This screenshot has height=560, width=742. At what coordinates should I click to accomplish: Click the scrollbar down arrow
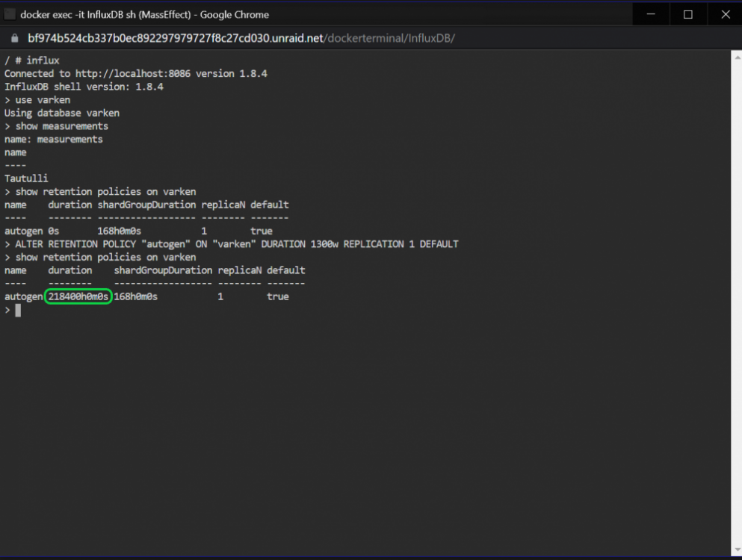click(737, 550)
